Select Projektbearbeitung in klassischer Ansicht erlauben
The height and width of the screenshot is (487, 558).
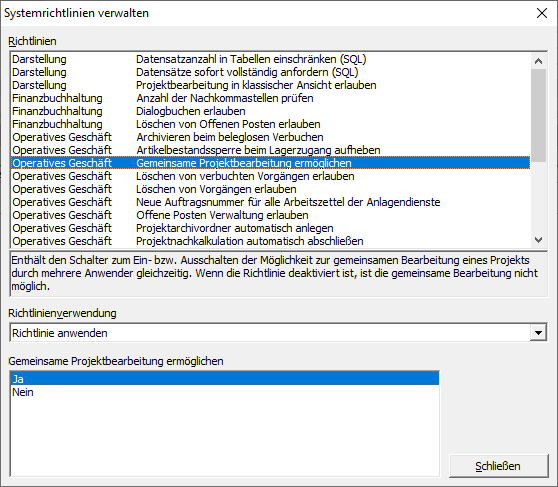270,85
